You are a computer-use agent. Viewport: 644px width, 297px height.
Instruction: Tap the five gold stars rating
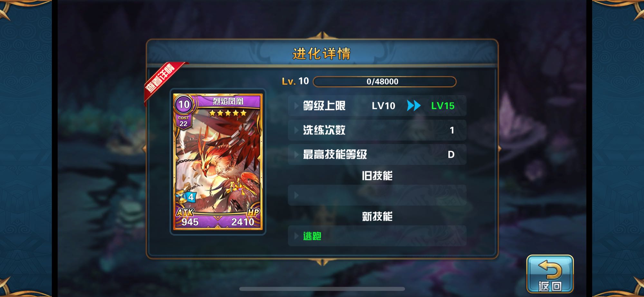point(228,113)
